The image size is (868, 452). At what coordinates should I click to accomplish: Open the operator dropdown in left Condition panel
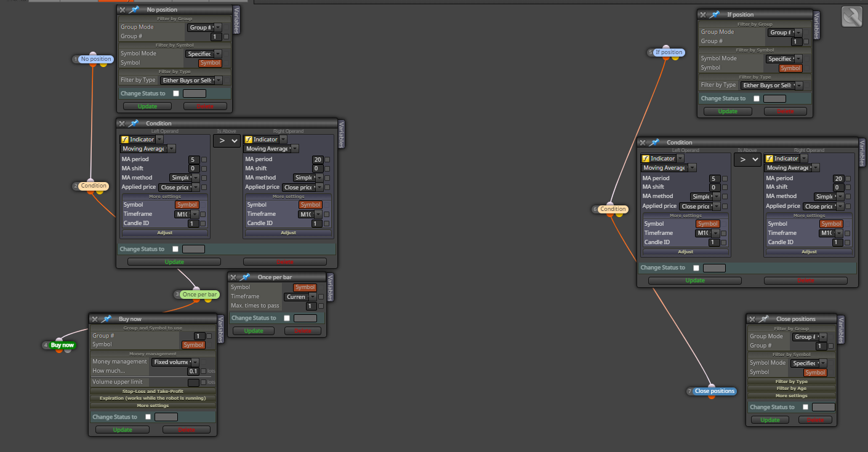[227, 141]
